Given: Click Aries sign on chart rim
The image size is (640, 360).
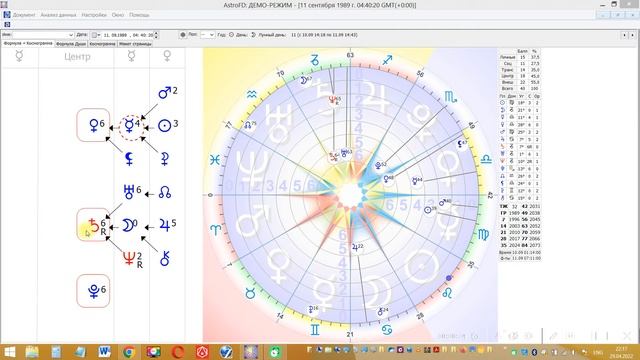Looking at the screenshot, I should tap(216, 230).
